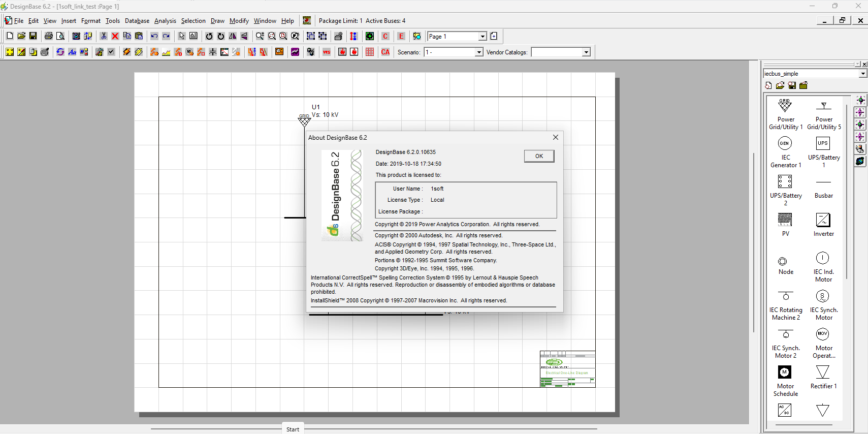Screen dimensions: 868x434
Task: Click OK in About DesignBase dialog
Action: (539, 156)
